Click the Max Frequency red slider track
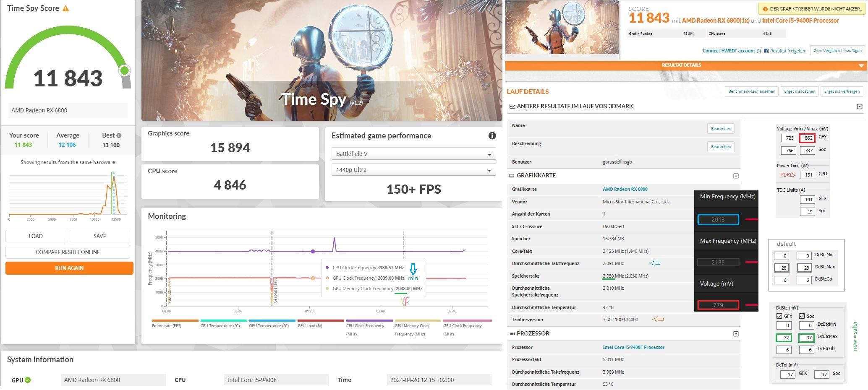Screen dimensions: 868x390 click(751, 262)
